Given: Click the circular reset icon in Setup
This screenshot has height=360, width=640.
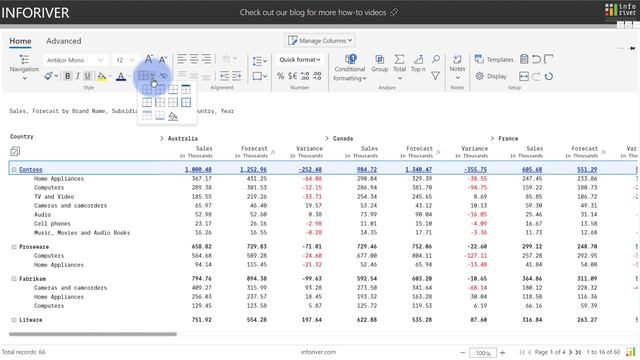Looking at the screenshot, I should pyautogui.click(x=549, y=76).
